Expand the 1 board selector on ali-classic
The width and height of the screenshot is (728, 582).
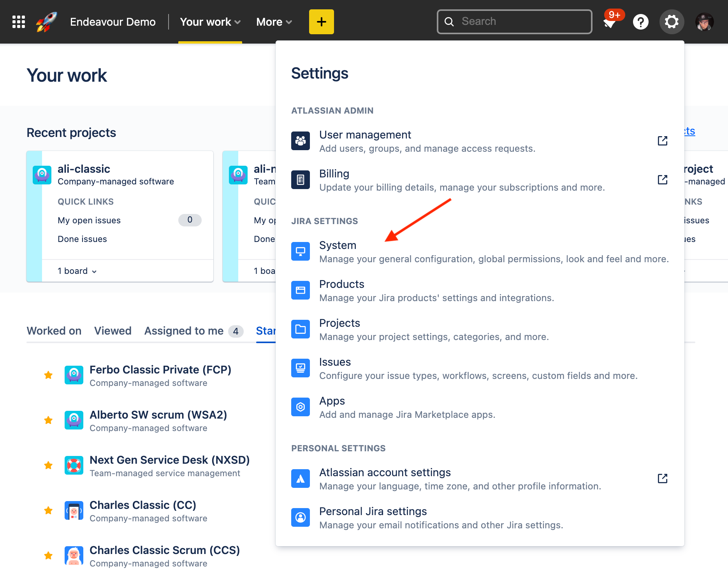(77, 271)
